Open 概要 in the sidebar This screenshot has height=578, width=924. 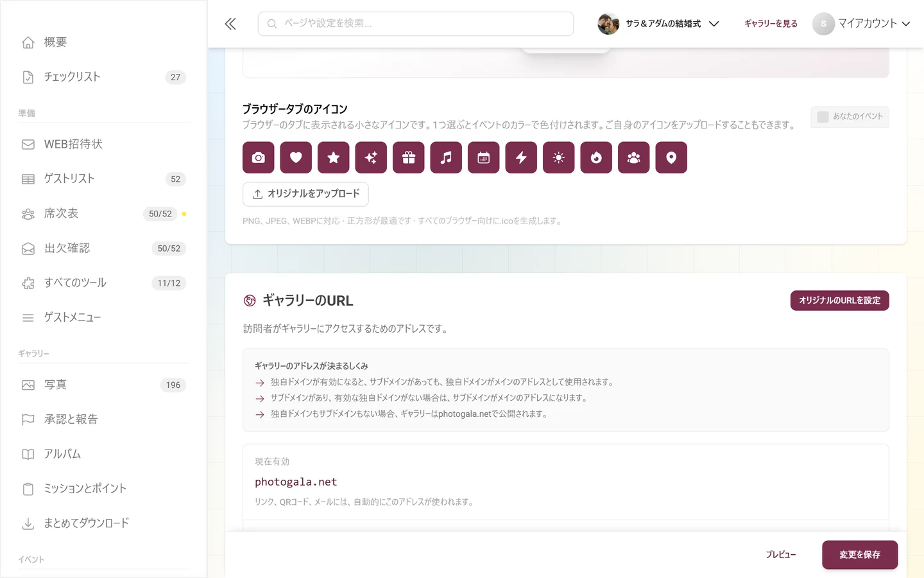tap(103, 42)
